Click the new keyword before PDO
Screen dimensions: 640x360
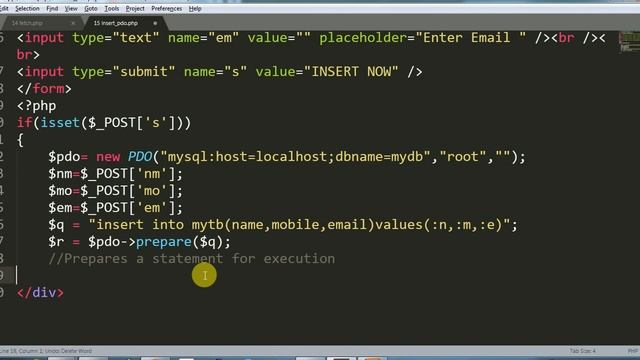pos(108,157)
